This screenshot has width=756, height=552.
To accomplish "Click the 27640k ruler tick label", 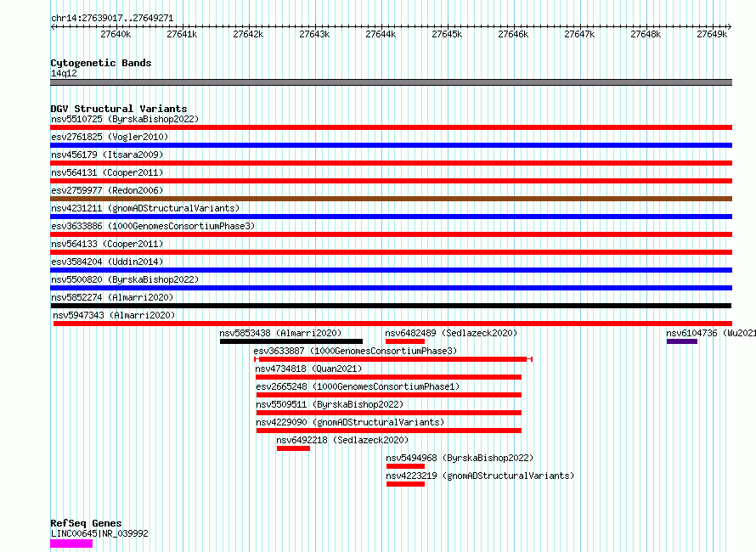I will tap(116, 34).
